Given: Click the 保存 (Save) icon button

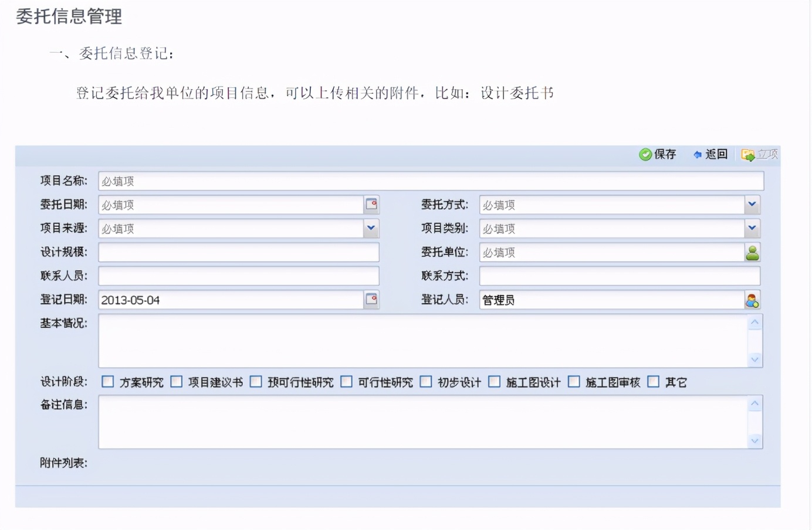Looking at the screenshot, I should [657, 154].
